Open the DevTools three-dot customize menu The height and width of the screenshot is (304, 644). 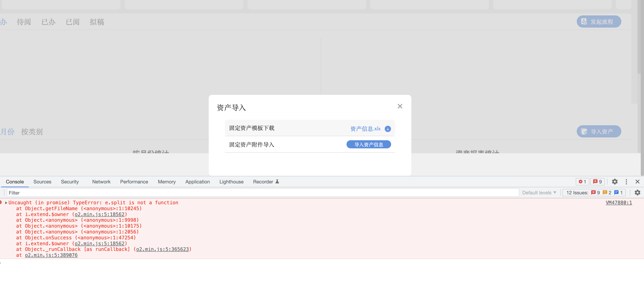[626, 182]
